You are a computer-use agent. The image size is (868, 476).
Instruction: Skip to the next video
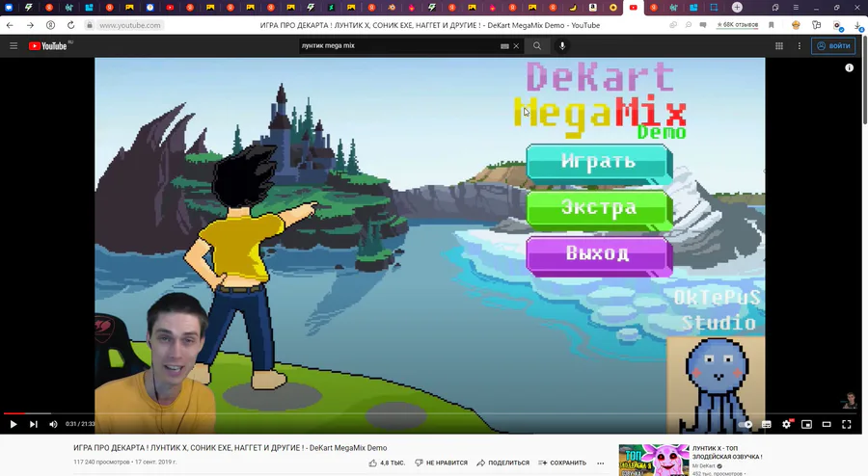click(33, 424)
